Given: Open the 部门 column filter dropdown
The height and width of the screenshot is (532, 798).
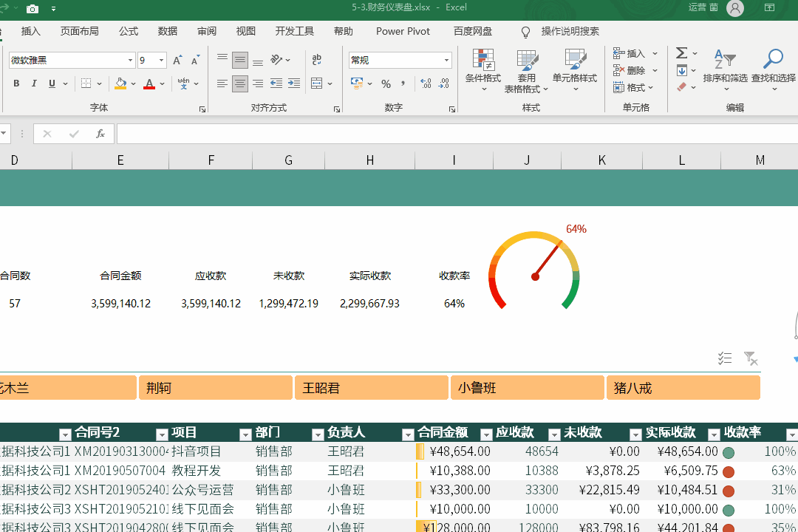Looking at the screenshot, I should tap(318, 434).
